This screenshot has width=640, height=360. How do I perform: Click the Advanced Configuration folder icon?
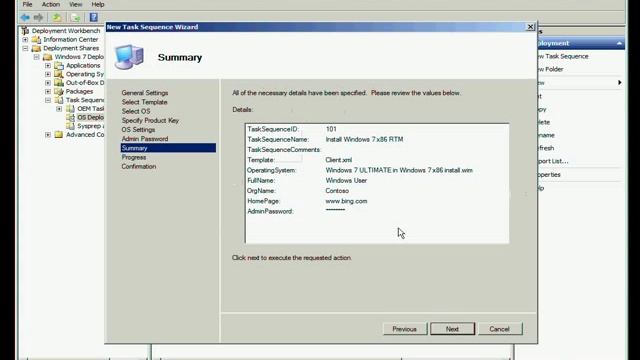click(x=59, y=135)
